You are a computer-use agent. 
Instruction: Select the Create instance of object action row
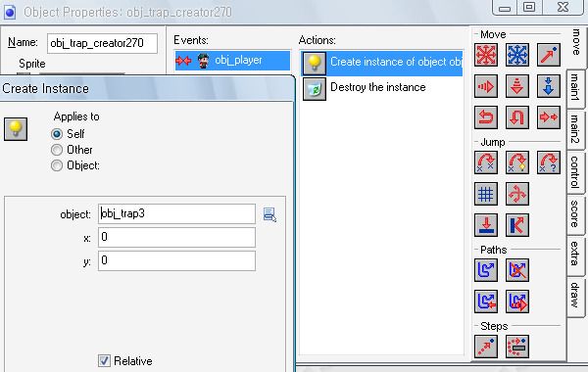(x=382, y=63)
